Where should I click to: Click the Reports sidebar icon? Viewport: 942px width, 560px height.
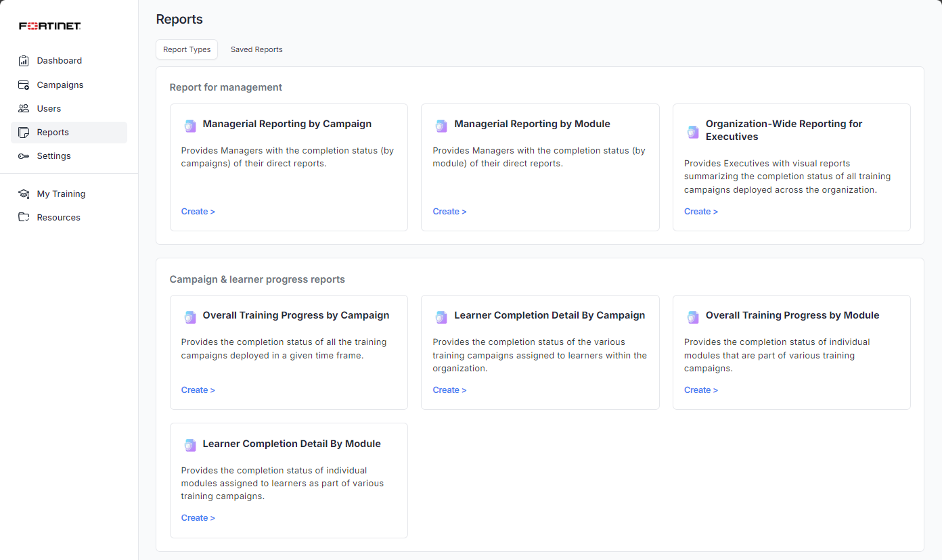24,133
